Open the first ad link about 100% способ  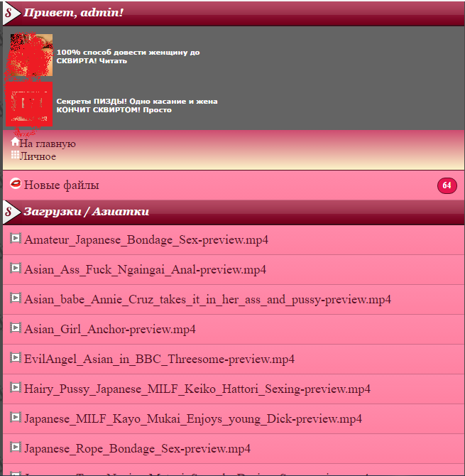pos(128,56)
